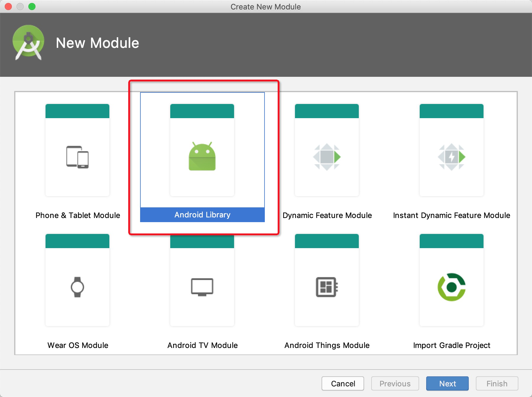Click the Import Gradle Project icon
This screenshot has height=397, width=532.
pyautogui.click(x=452, y=287)
